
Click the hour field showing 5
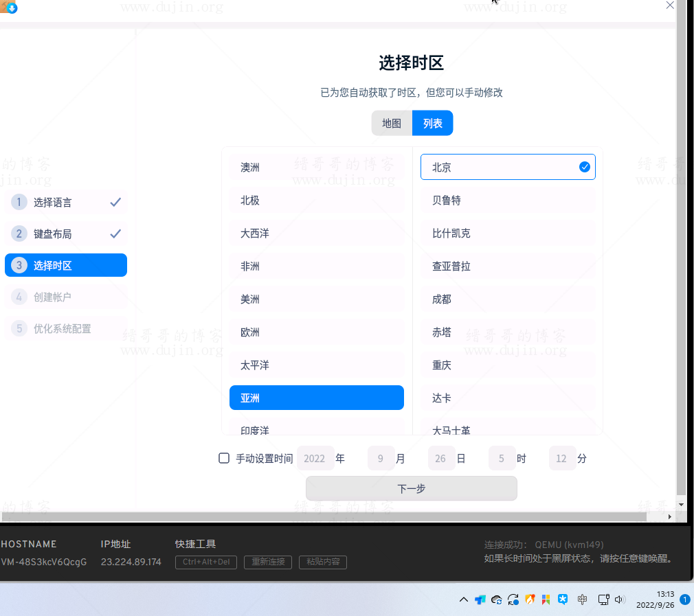tap(502, 459)
